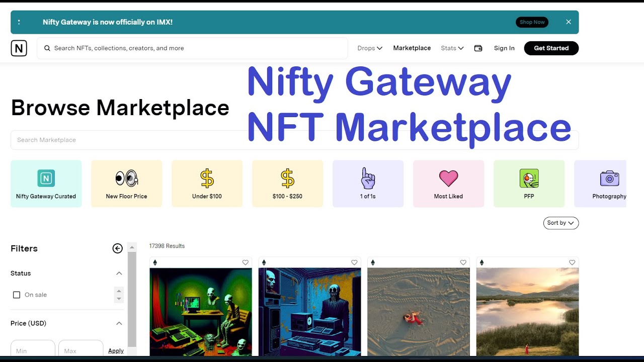Step down in the Status list scroller
644x362 pixels.
point(119,299)
